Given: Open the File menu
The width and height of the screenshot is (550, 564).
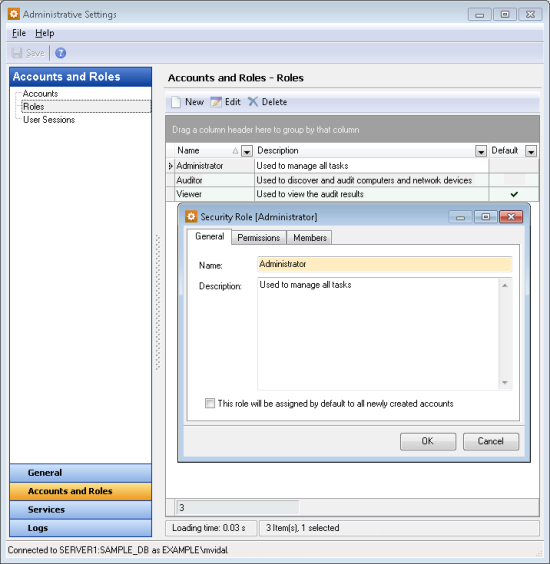Looking at the screenshot, I should coord(19,33).
